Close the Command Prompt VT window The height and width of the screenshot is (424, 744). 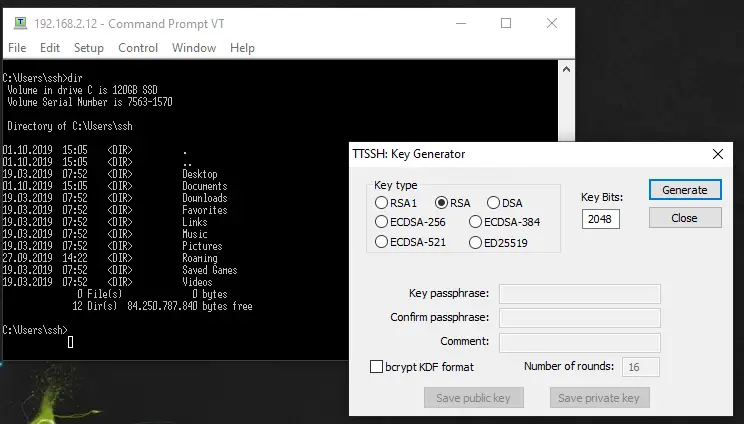pos(551,23)
